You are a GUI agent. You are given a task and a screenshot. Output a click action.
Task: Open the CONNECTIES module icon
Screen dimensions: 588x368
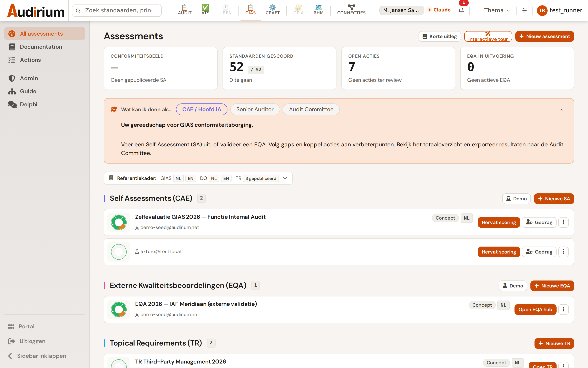[351, 10]
